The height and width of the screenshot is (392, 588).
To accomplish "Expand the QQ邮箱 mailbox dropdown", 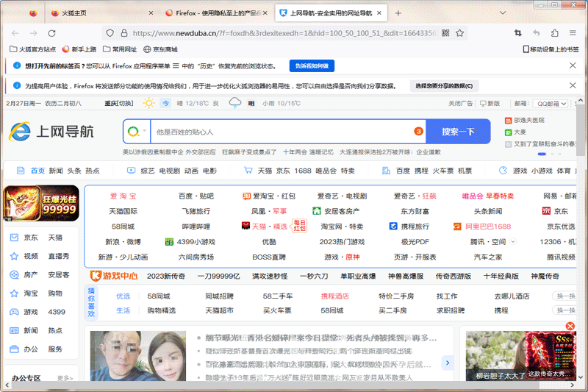I will click(x=550, y=104).
